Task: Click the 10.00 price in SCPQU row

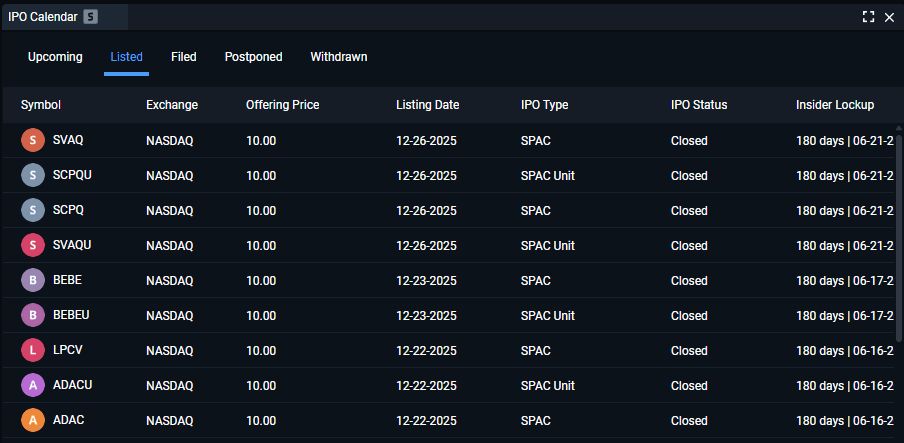Action: click(261, 176)
